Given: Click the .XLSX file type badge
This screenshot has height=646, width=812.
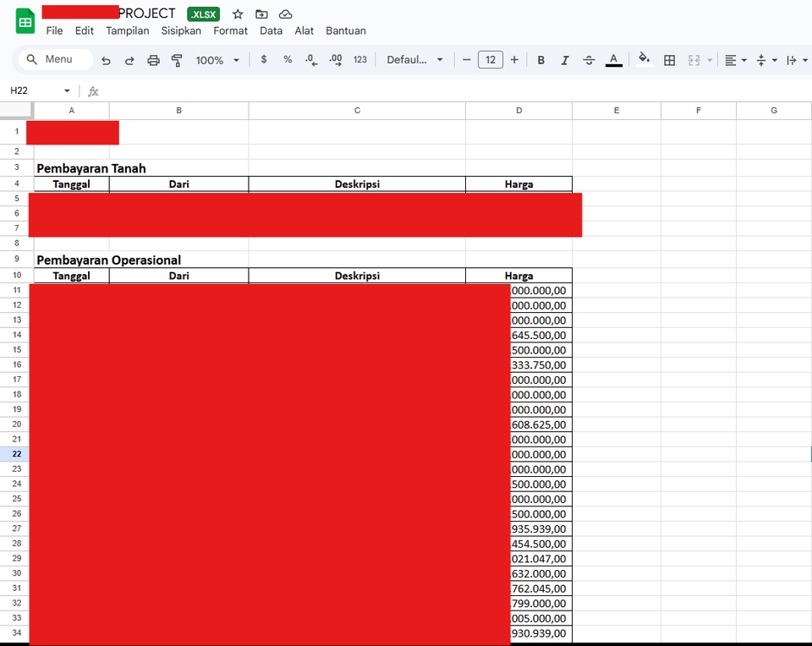Looking at the screenshot, I should tap(204, 14).
